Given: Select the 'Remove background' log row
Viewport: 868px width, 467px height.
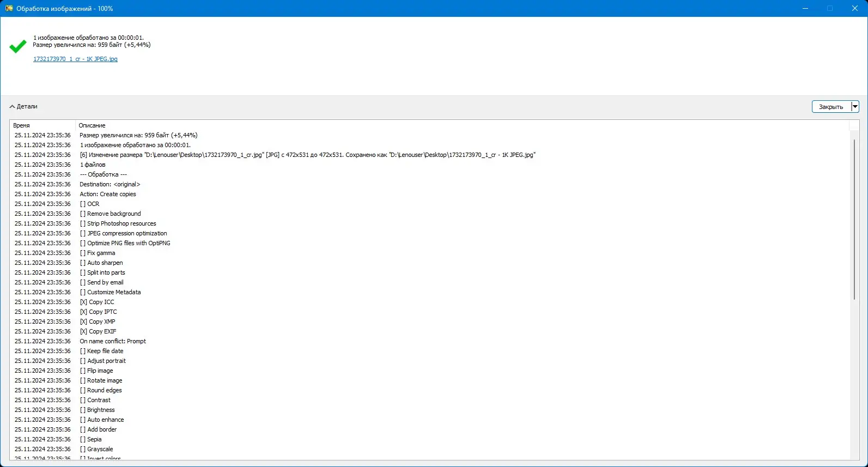Looking at the screenshot, I should point(430,214).
